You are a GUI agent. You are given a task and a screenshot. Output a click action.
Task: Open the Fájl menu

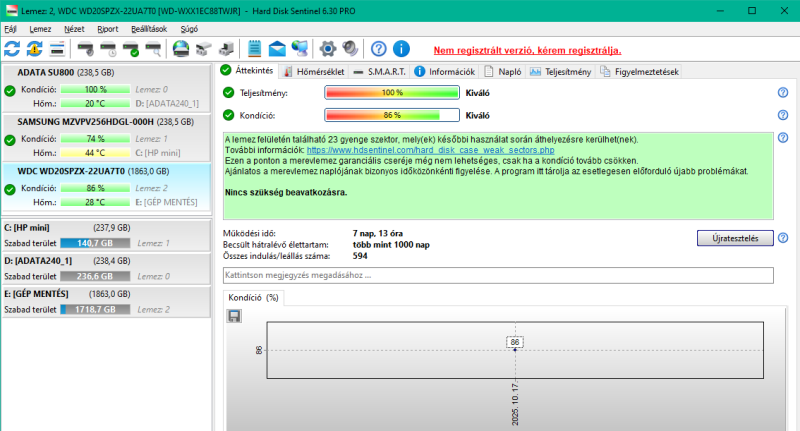coord(10,29)
